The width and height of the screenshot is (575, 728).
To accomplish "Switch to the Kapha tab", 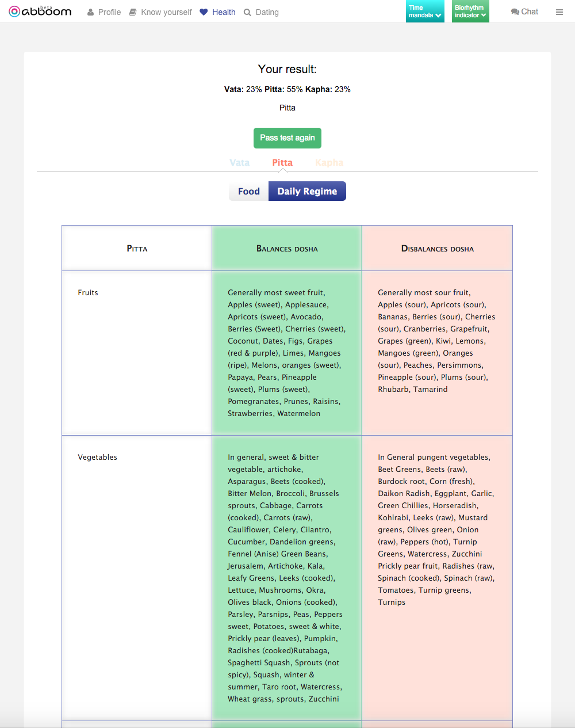I will point(329,163).
